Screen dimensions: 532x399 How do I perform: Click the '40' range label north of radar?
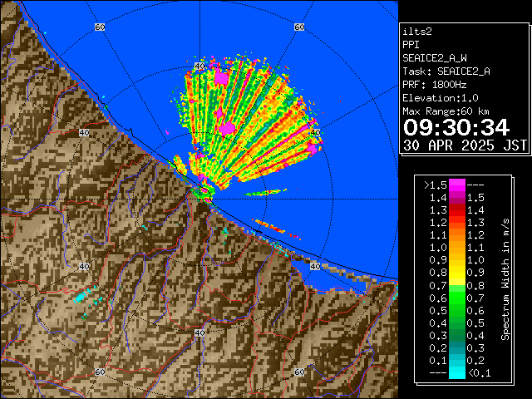[199, 66]
